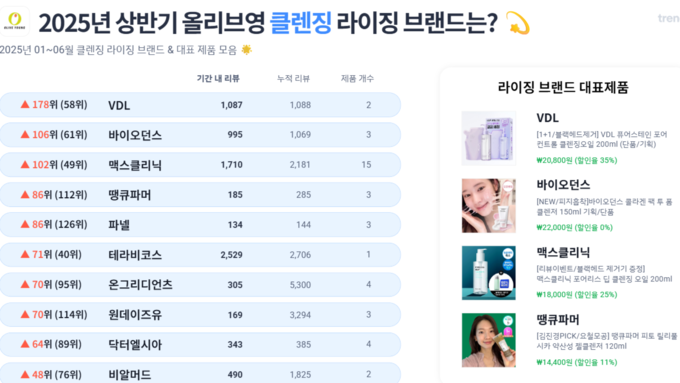Viewport: 680px width, 383px height.
Task: Open the 땡큐파머 product thumbnail image
Action: [489, 340]
